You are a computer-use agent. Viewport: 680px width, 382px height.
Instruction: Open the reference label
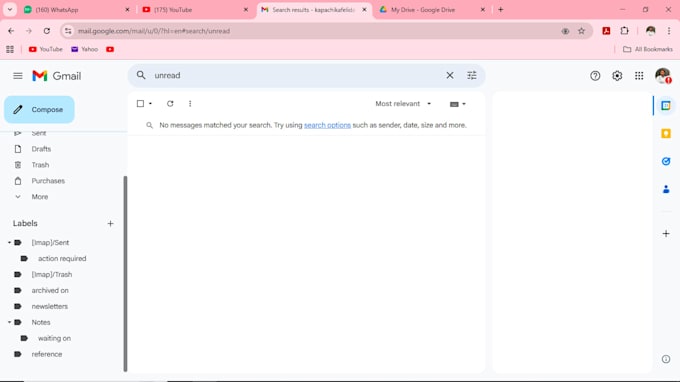pyautogui.click(x=46, y=354)
